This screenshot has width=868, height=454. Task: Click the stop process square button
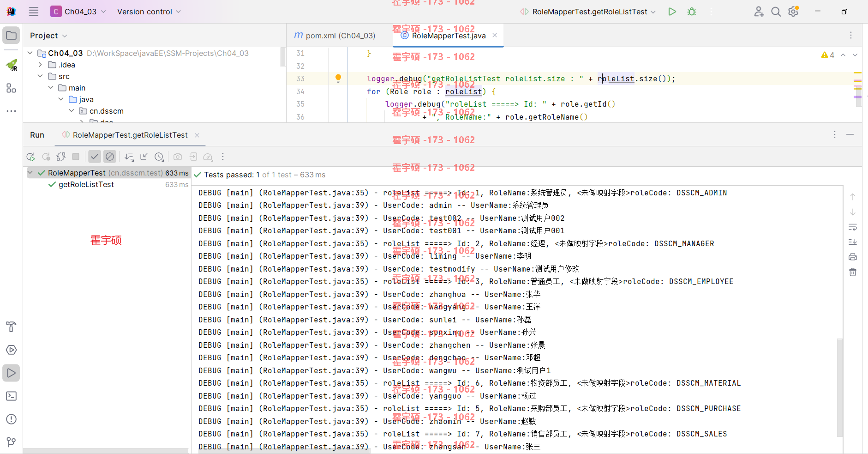[76, 157]
